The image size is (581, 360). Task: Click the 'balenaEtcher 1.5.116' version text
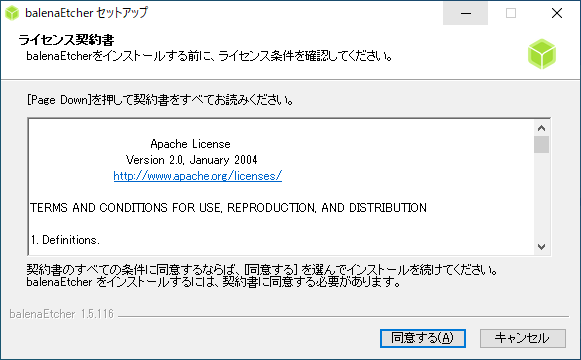[x=62, y=314]
